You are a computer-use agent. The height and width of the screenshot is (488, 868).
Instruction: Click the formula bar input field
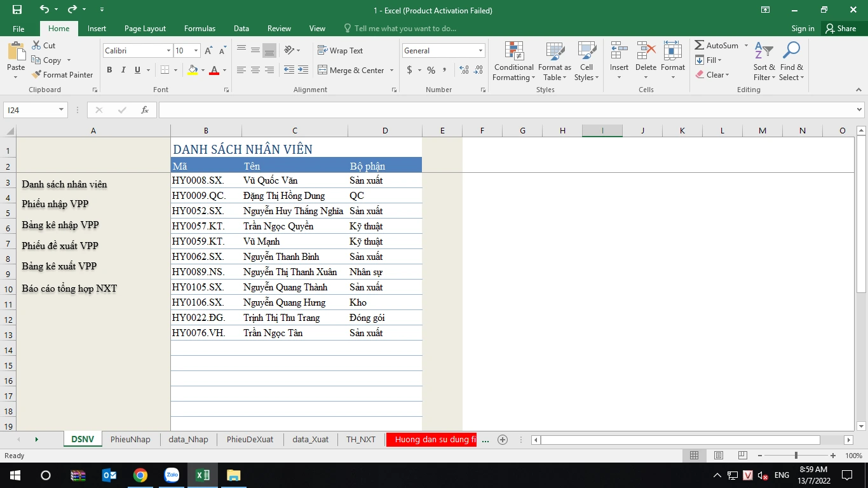(506, 110)
